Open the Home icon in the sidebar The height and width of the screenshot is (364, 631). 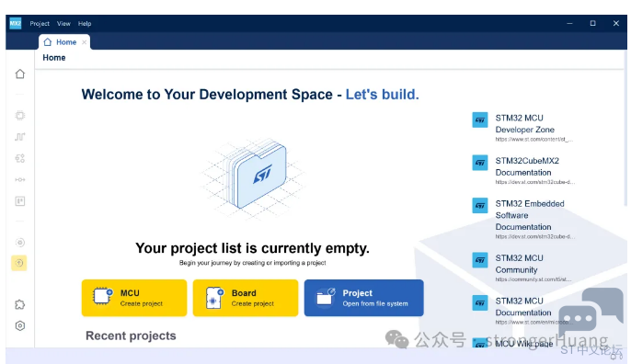[19, 74]
